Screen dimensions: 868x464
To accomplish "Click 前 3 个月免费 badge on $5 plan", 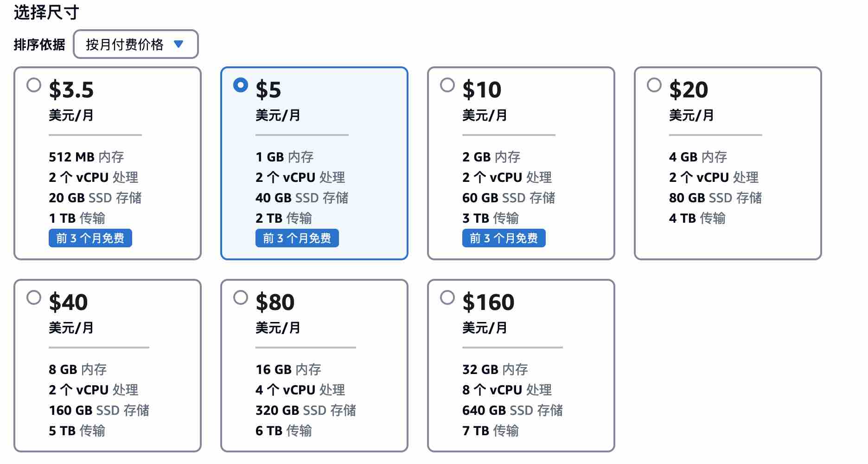I will pos(297,238).
